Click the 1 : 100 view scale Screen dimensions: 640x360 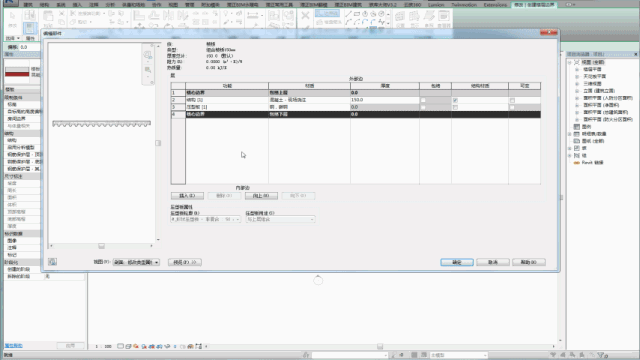tap(103, 346)
